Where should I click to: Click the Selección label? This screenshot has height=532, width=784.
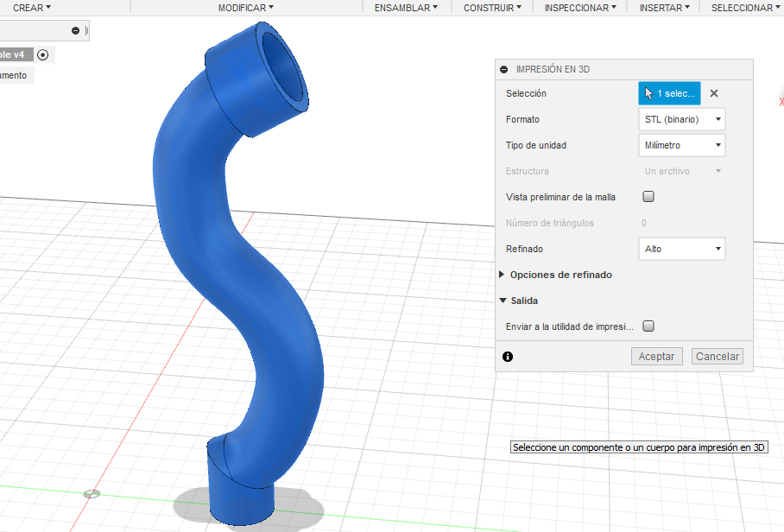(526, 93)
